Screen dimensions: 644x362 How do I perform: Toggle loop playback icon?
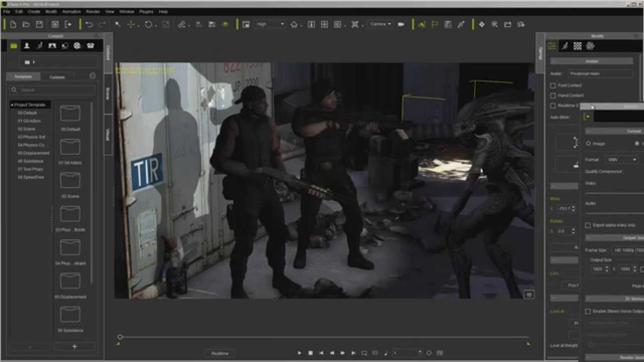pos(364,353)
